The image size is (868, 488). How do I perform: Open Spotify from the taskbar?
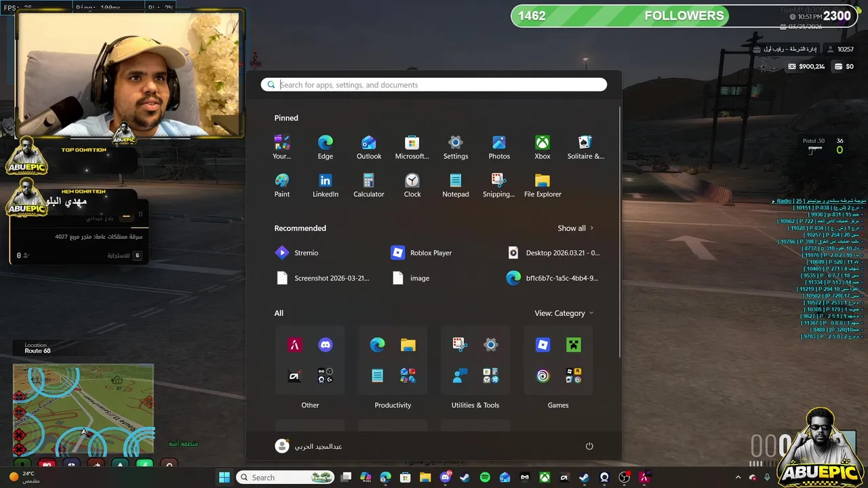tap(485, 477)
